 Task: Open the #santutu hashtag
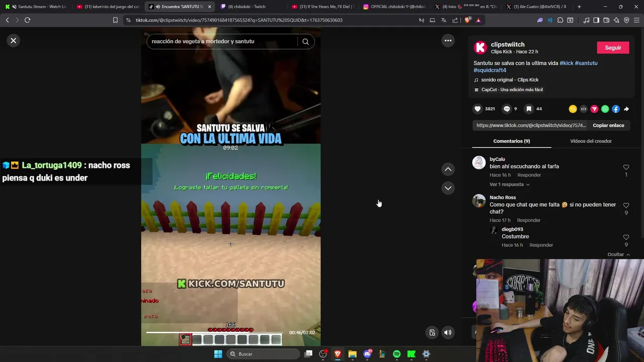click(x=586, y=63)
